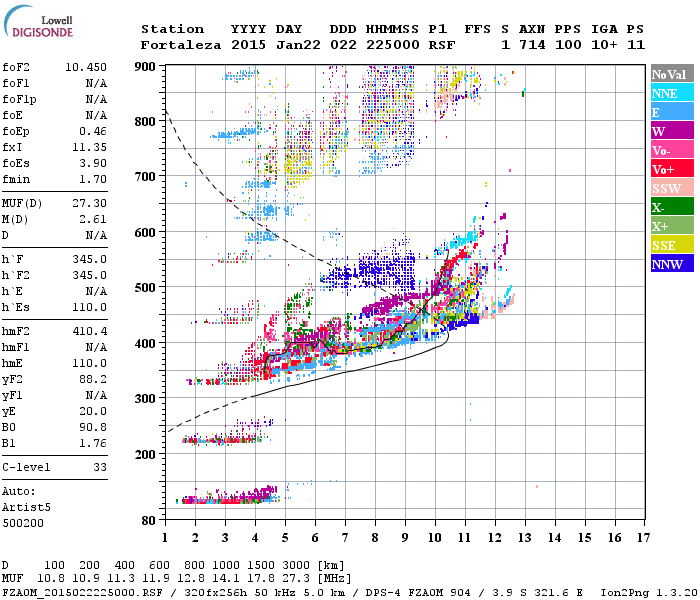Click the C-level value 33
Screen dimensions: 700x600
(100, 467)
